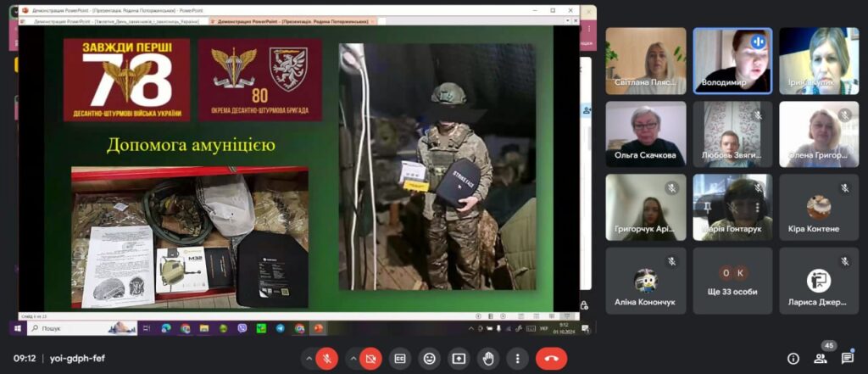Open the three-dot more options menu
The height and width of the screenshot is (374, 868).
click(517, 359)
